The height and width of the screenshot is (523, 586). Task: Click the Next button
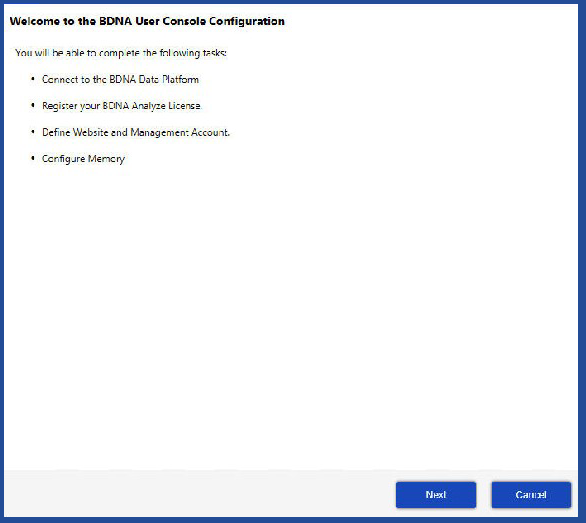(x=436, y=495)
